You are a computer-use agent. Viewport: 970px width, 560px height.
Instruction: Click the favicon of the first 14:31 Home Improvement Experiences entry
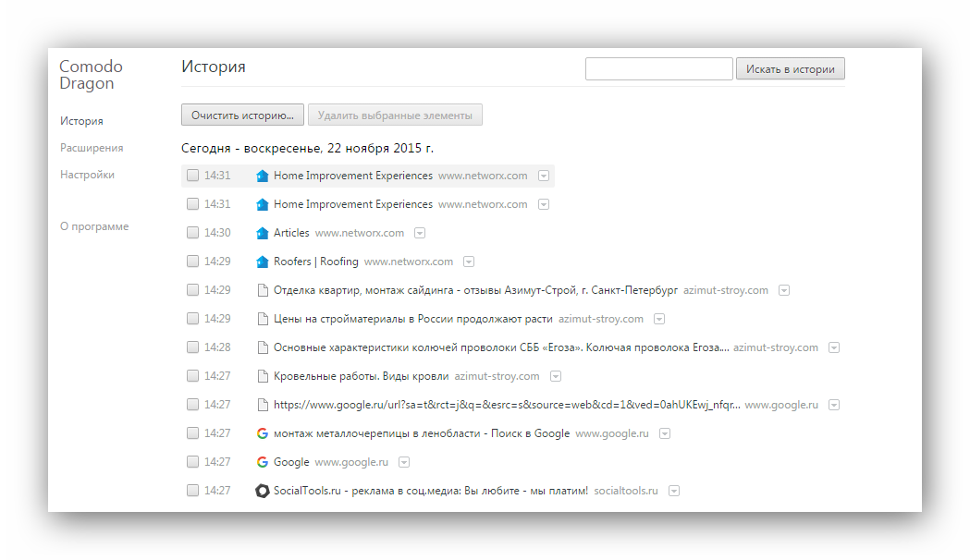click(x=263, y=176)
